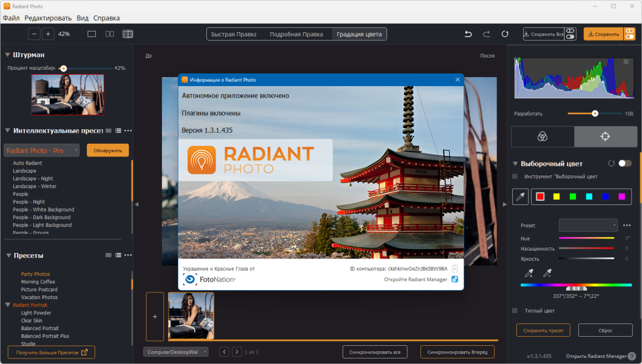This screenshot has height=364, width=642.
Task: Click Получить Больше Пресетов button
Action: coord(52,352)
